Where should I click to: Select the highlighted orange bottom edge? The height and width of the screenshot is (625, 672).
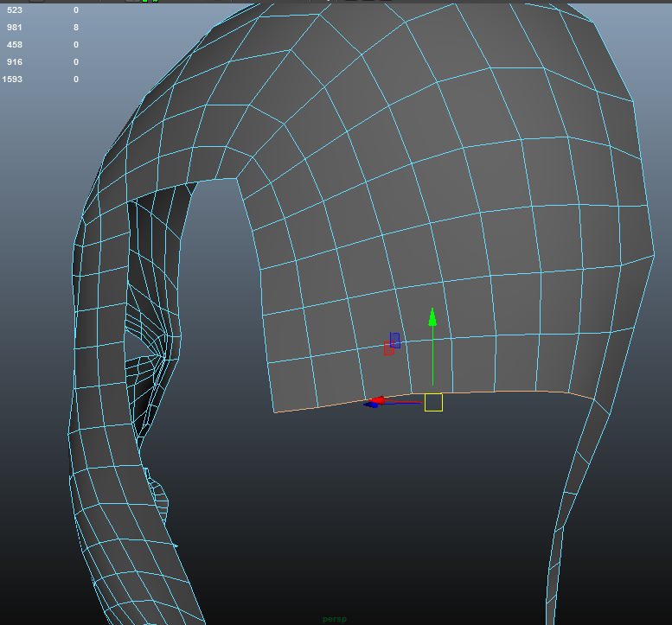click(x=502, y=392)
